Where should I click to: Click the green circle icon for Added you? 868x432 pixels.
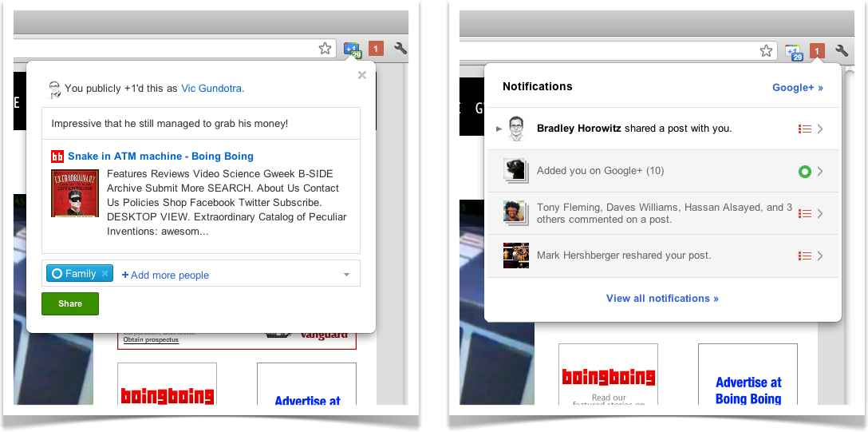click(x=805, y=172)
